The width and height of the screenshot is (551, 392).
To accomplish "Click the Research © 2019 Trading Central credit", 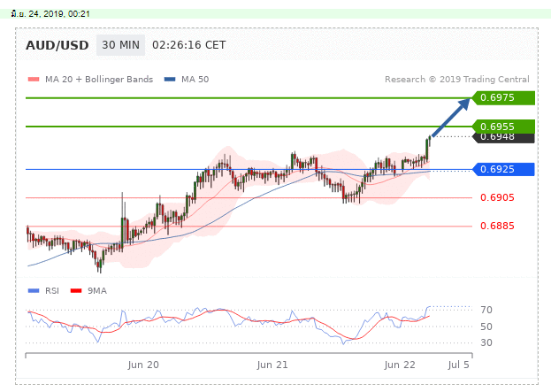I will pos(457,80).
